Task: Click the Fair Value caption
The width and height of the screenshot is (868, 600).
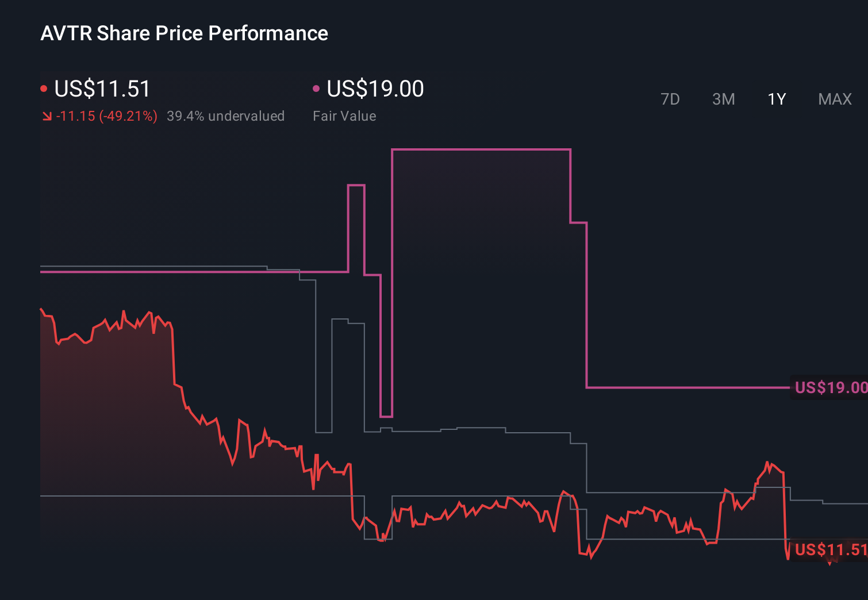Action: pyautogui.click(x=344, y=116)
